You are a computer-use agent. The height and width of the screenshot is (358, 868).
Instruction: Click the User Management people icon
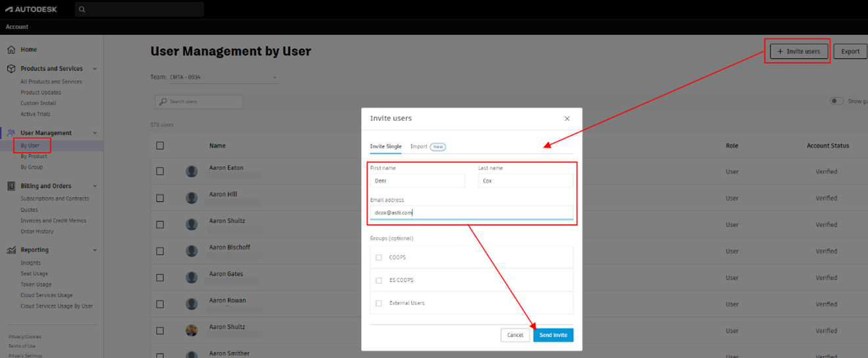click(x=11, y=133)
